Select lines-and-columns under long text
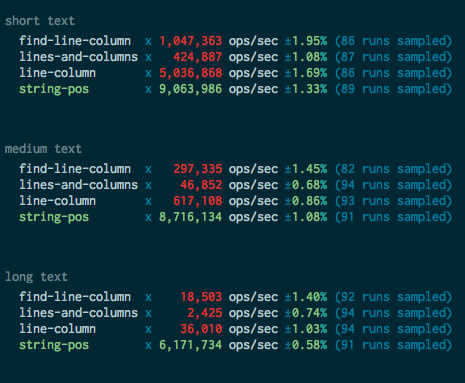This screenshot has width=465, height=383. [78, 313]
